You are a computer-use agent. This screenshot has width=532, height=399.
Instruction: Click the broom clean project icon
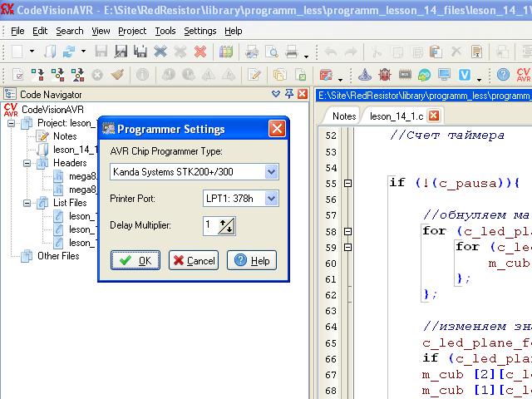point(117,75)
